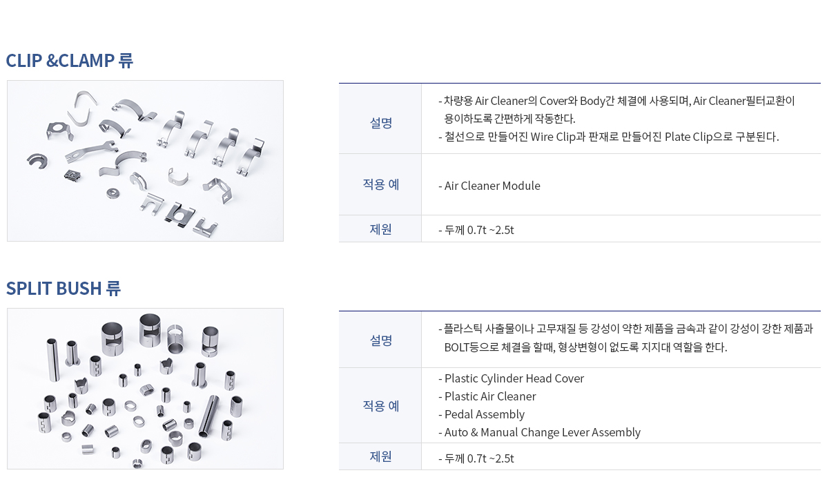827x504 pixels.
Task: Click the Plastic Cylinder Head Cover line
Action: click(511, 378)
